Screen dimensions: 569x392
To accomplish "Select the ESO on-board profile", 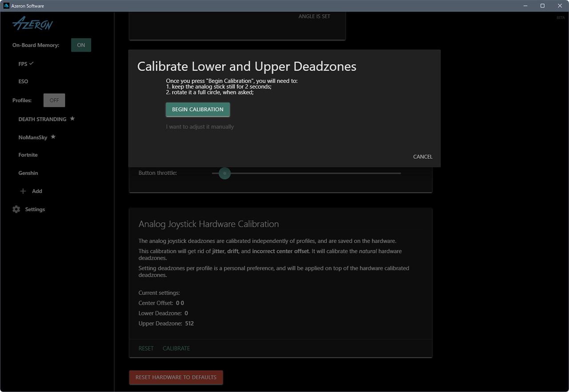I will pyautogui.click(x=23, y=81).
